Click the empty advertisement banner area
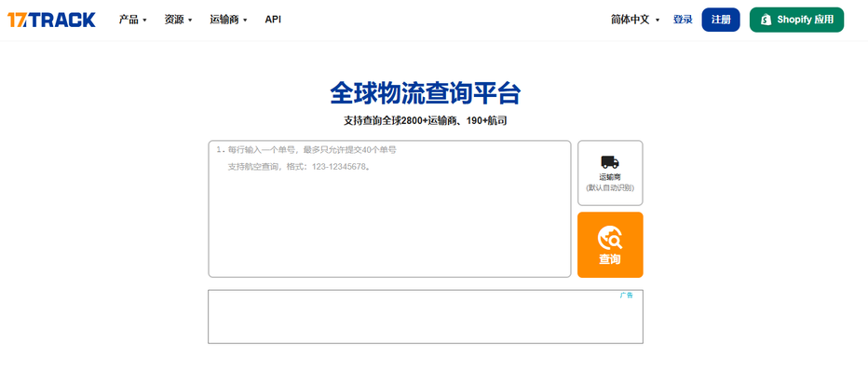868x373 pixels. [x=425, y=318]
